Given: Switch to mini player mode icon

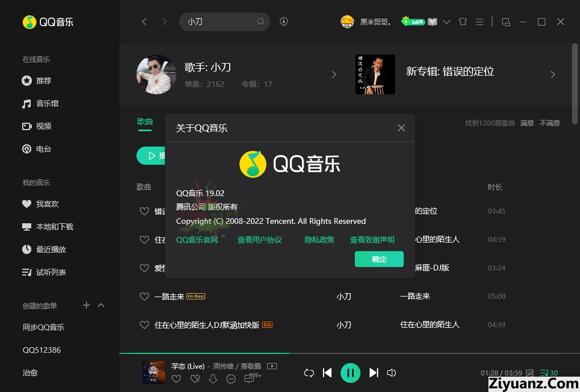Looking at the screenshot, I should pyautogui.click(x=506, y=22).
